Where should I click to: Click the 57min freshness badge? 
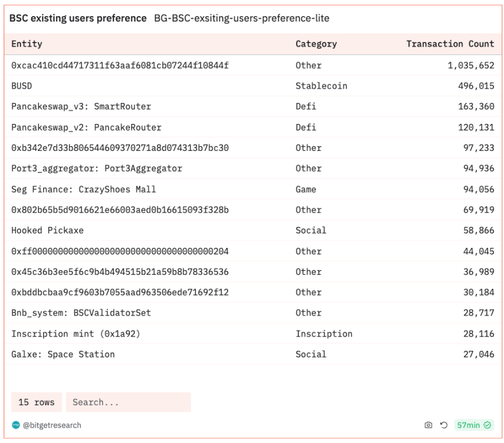click(x=468, y=425)
